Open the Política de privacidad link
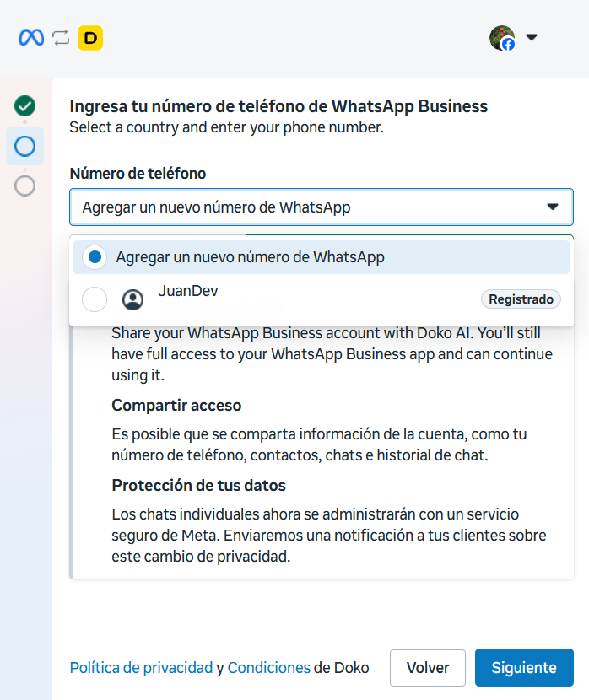The height and width of the screenshot is (700, 589). [141, 668]
